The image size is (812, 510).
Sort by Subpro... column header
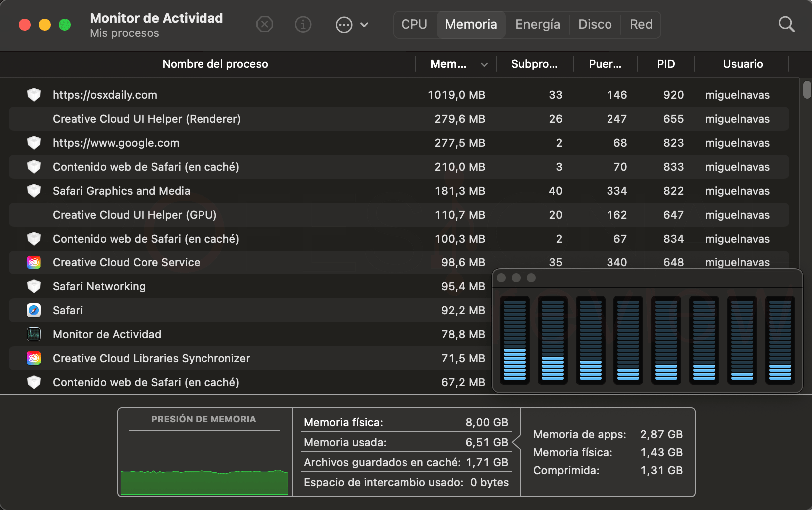point(534,64)
